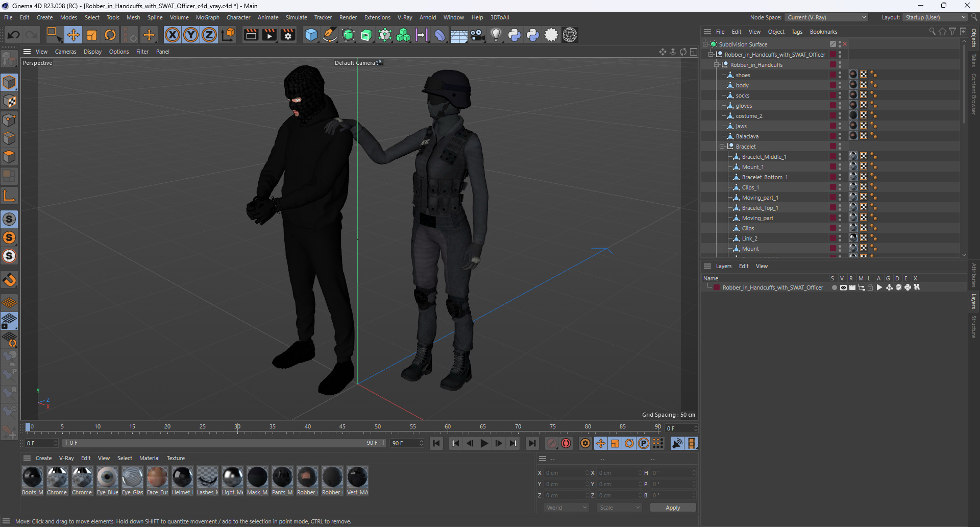Click frame 45 on the timeline ruler

(x=342, y=427)
